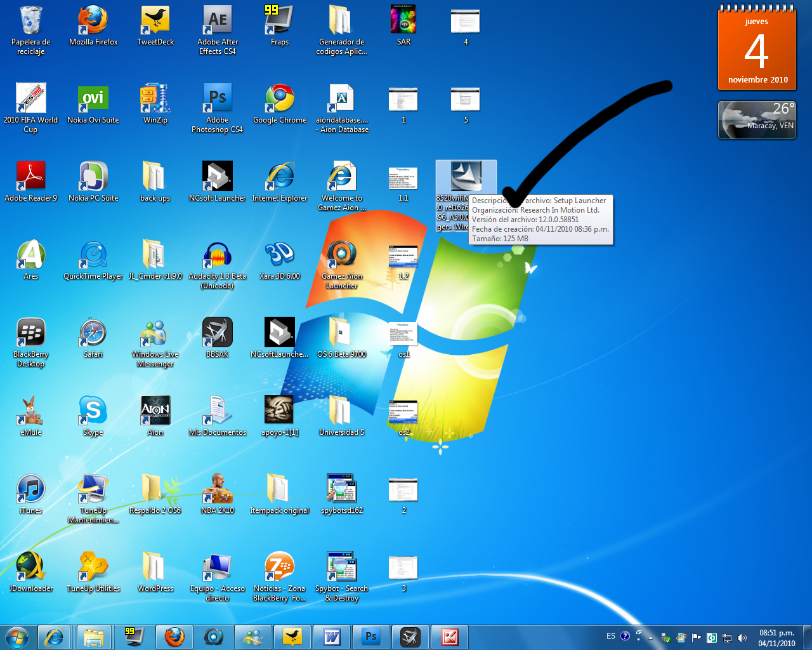Click the JDownloader desktop icon
Screen dimensions: 812x650
point(30,567)
